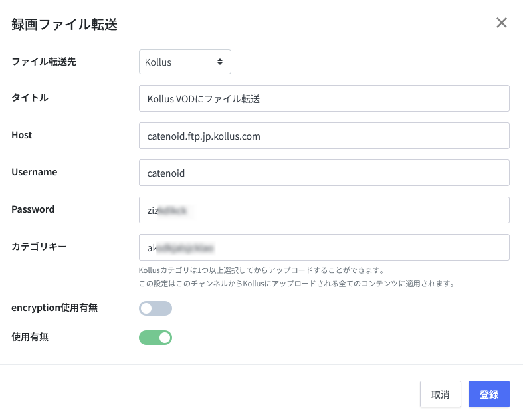Image resolution: width=523 pixels, height=420 pixels.
Task: Click the タイトル input field
Action: pos(324,98)
